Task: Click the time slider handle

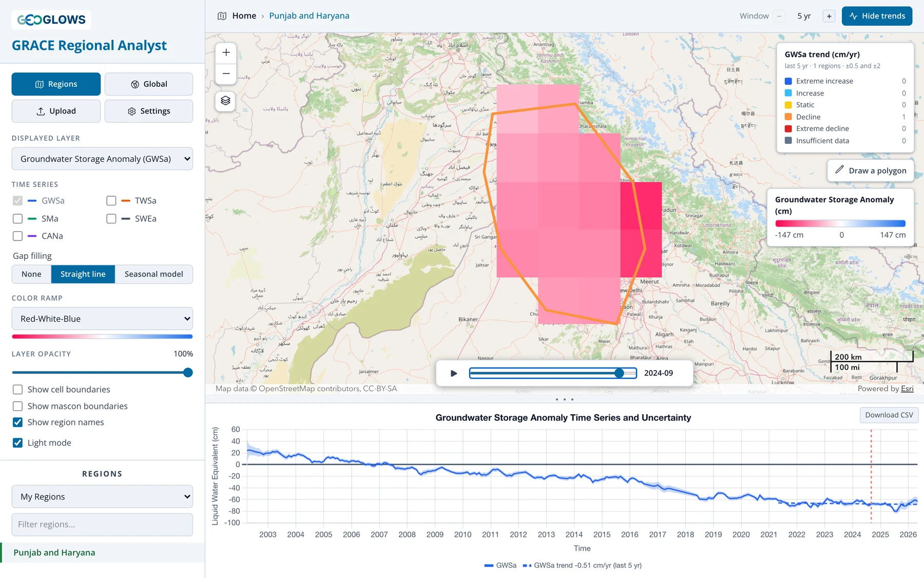Action: pos(620,373)
